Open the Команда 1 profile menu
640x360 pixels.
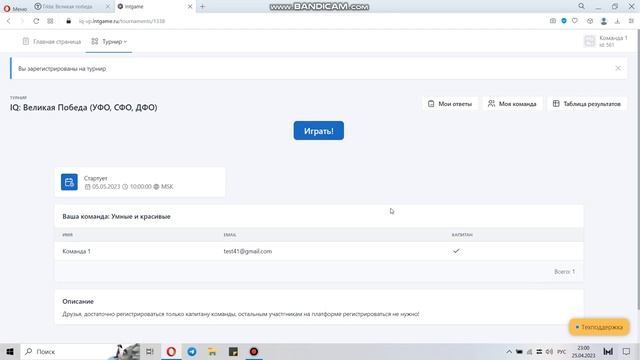(x=606, y=41)
